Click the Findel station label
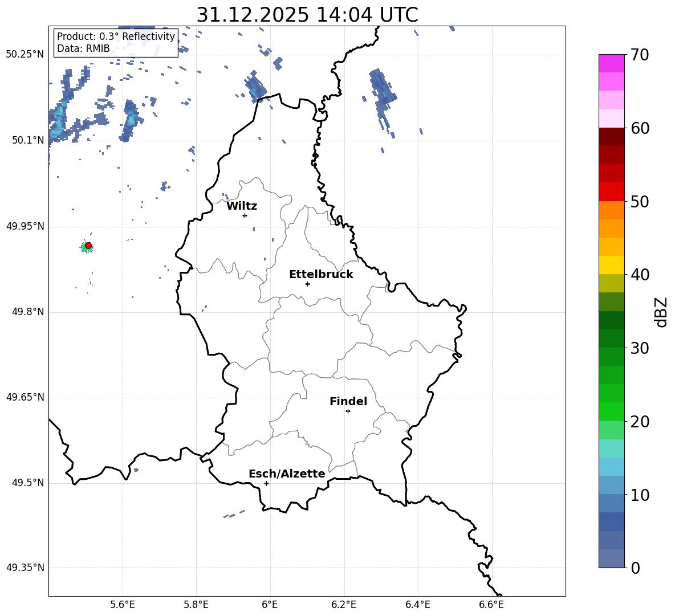Screen dimensions: 675x616 pos(348,401)
